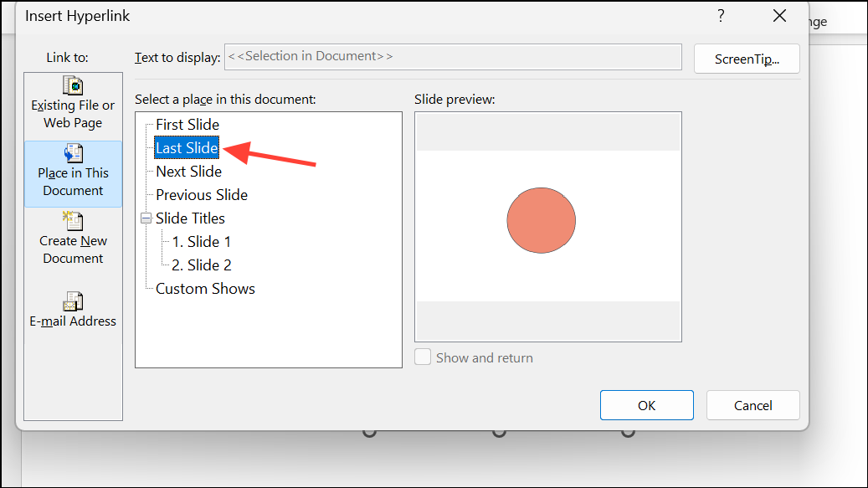The image size is (868, 488).
Task: Toggle the Show and return checkbox
Action: 424,357
